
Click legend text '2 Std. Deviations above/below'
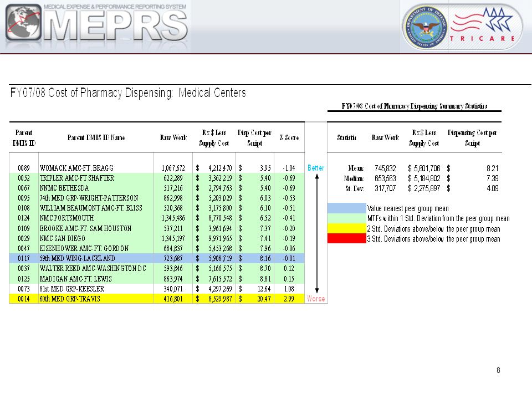tap(406, 229)
